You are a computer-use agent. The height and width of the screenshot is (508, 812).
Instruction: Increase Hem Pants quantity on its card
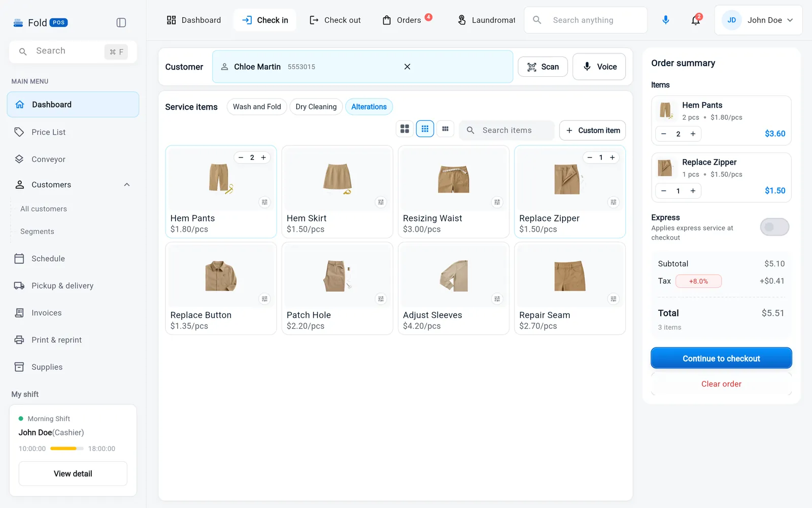click(x=263, y=157)
